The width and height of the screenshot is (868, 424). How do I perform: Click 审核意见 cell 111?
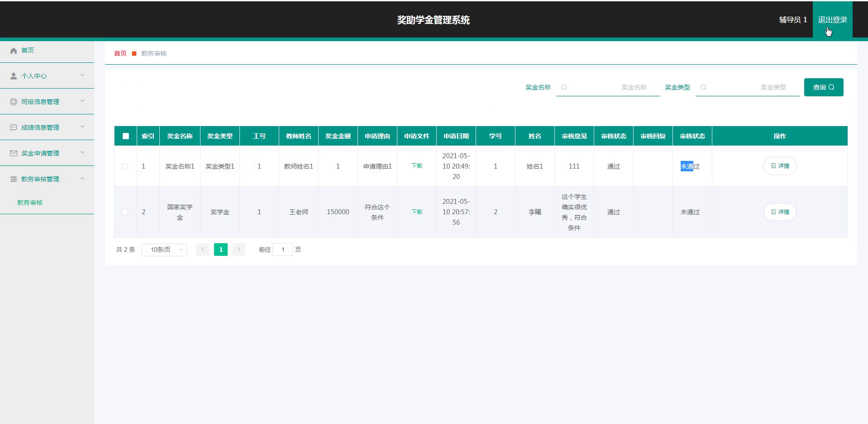click(574, 166)
